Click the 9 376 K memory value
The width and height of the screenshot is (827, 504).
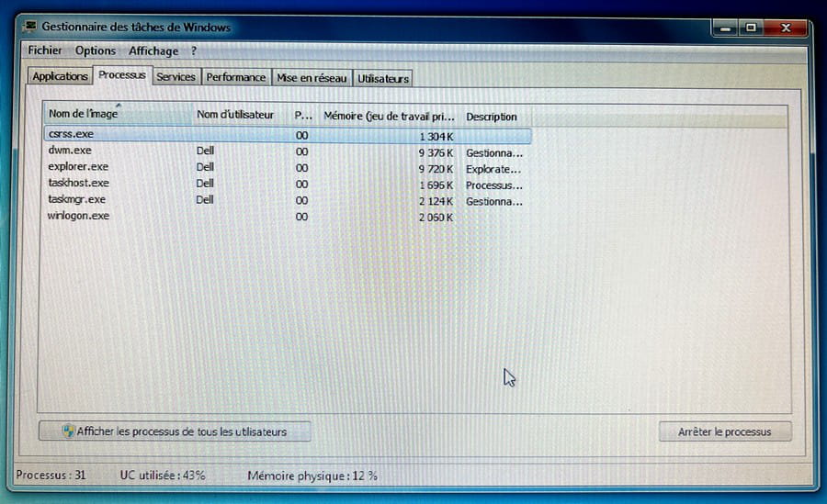click(436, 153)
